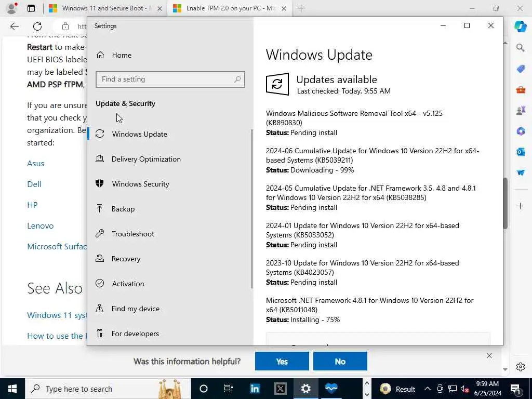Go to Backup settings
The height and width of the screenshot is (399, 532).
(123, 209)
